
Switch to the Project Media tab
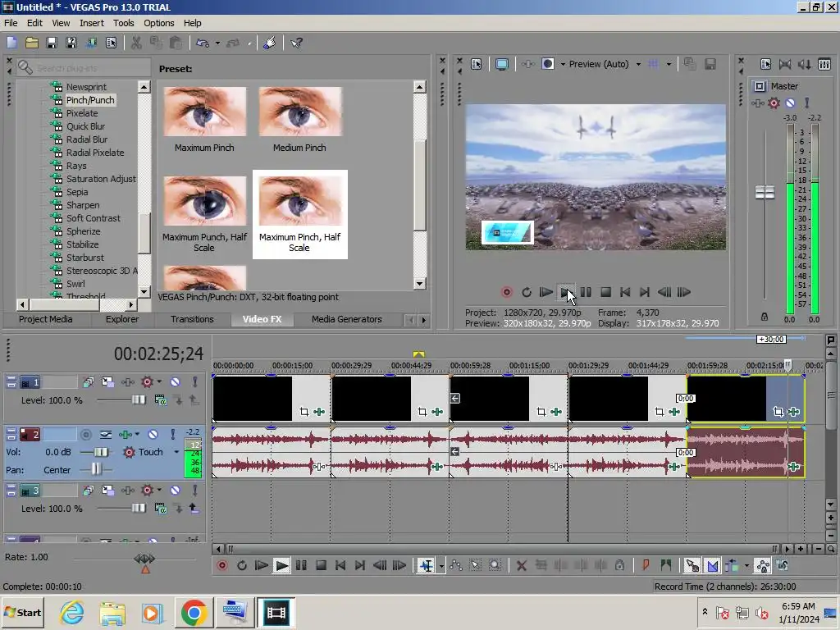click(46, 319)
